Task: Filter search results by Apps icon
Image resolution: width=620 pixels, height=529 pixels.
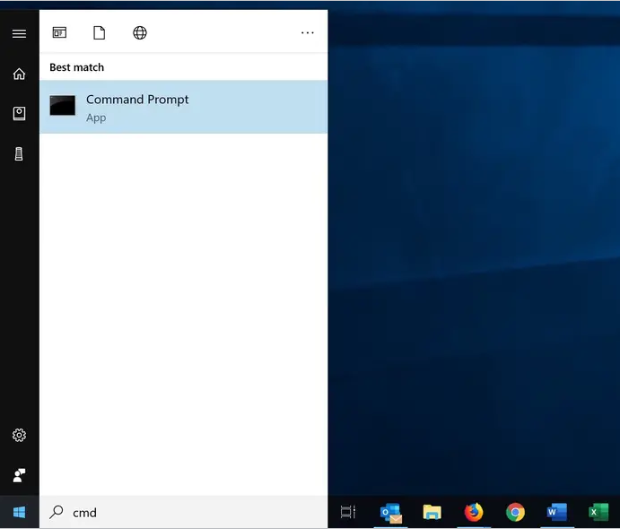Action: point(60,32)
